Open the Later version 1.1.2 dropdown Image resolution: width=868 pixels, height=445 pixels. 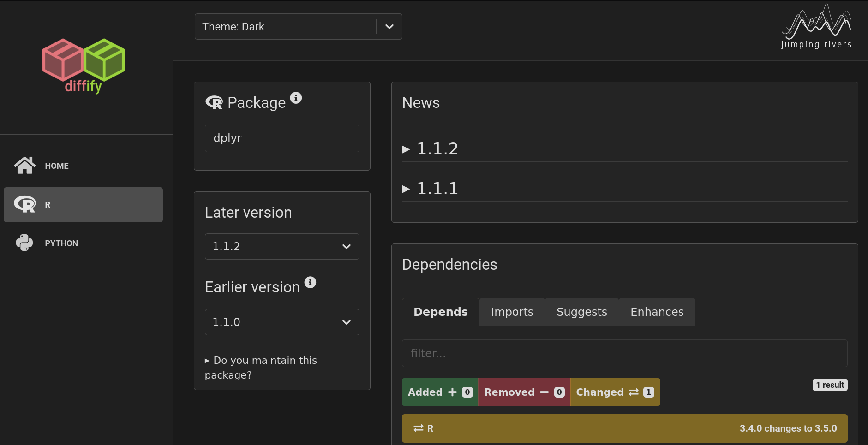click(282, 246)
